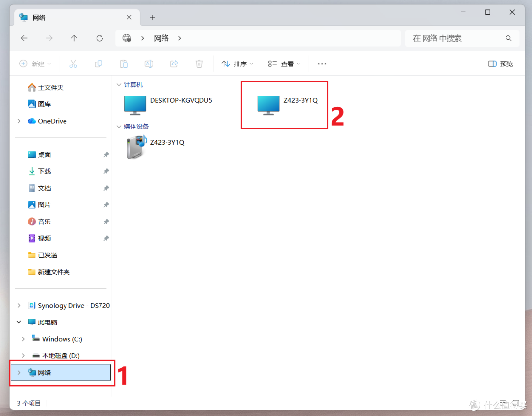Expand the 本地磁盘 (D:) node
The image size is (532, 416).
point(23,355)
